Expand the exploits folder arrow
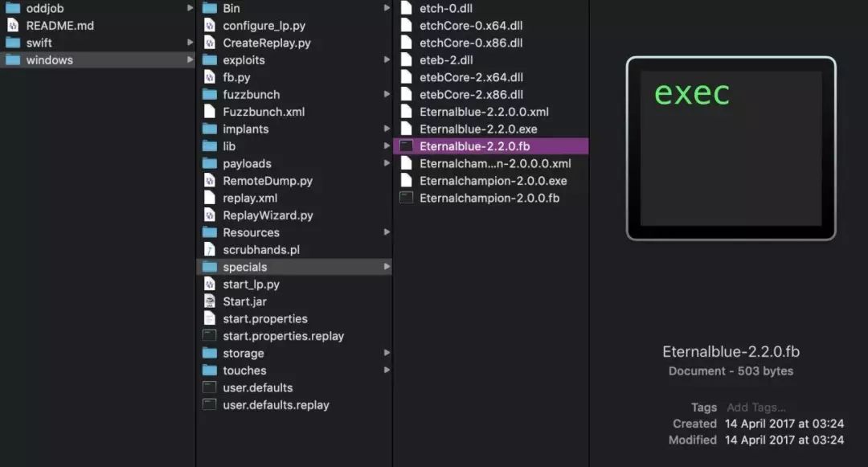The width and height of the screenshot is (868, 467). pos(387,59)
